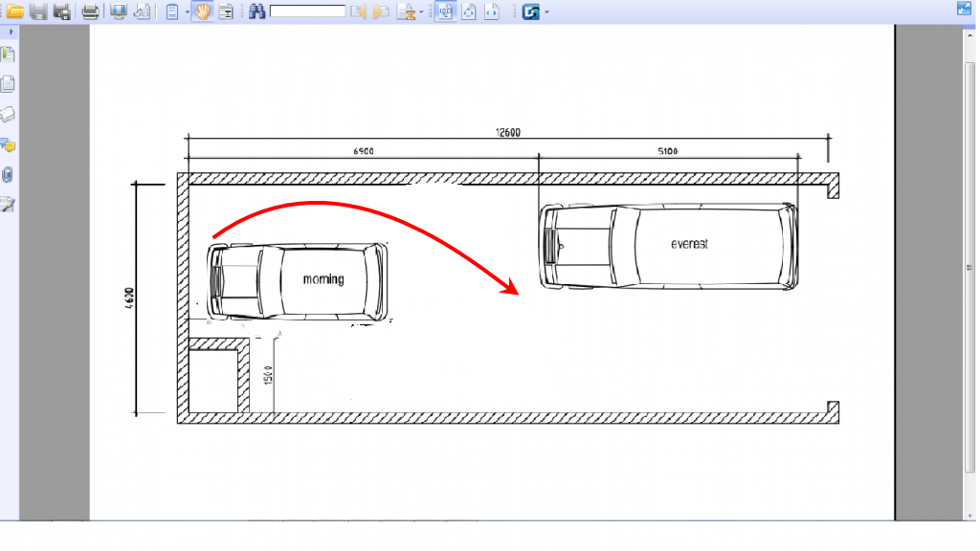Image resolution: width=980 pixels, height=551 pixels.
Task: Click the 6900 dimension label
Action: click(x=364, y=151)
